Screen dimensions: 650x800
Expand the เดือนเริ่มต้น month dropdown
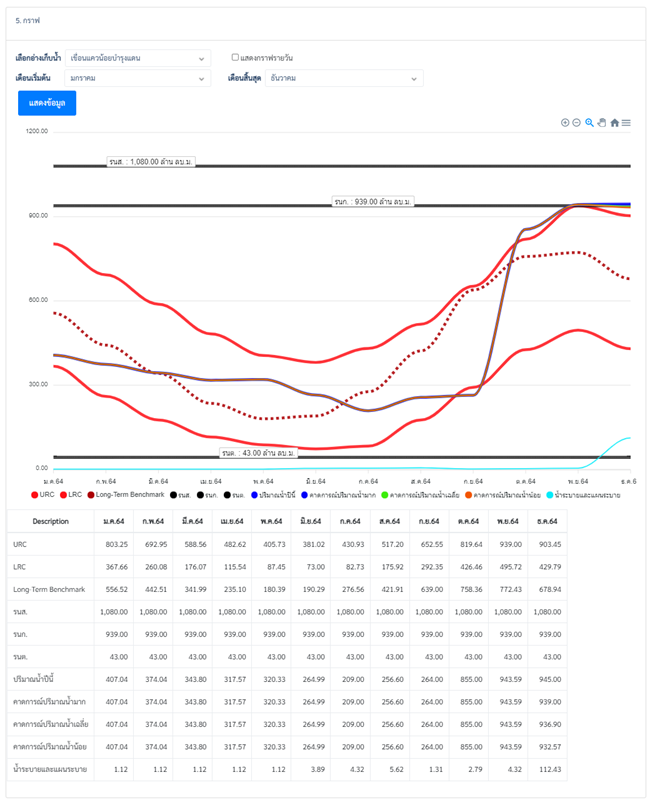point(138,78)
